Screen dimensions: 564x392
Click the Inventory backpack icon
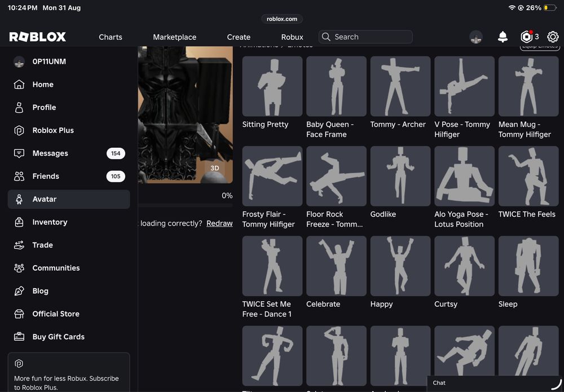[19, 222]
